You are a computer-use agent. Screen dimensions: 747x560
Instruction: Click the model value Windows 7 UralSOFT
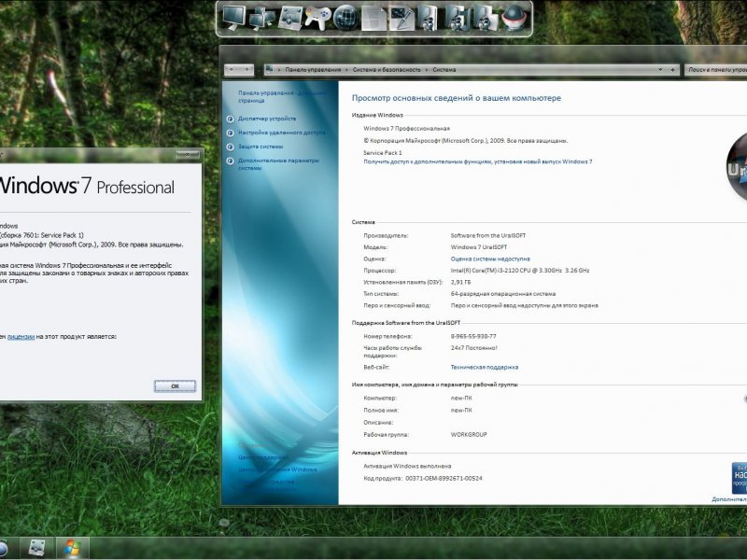(479, 247)
